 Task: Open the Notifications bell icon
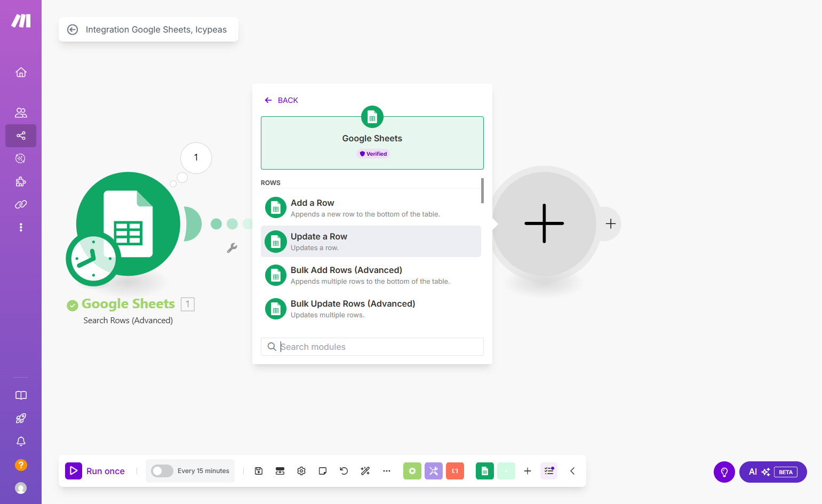[x=21, y=442]
